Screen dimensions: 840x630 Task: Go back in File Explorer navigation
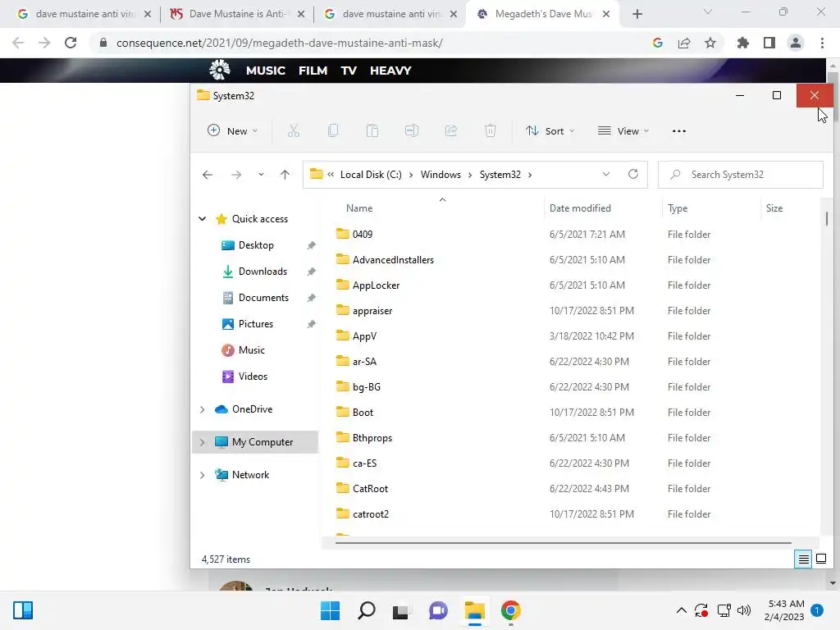(x=208, y=175)
